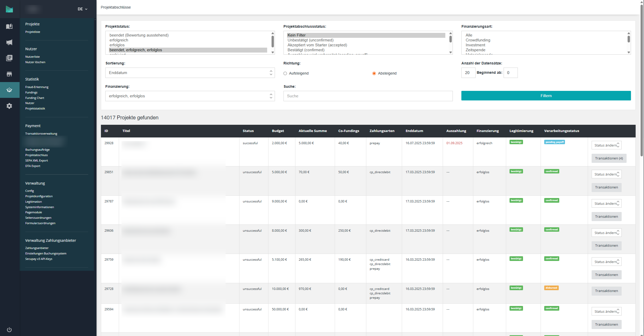Open Projektabschluss in Payment menu
Viewport: 644px width, 336px height.
(37, 155)
